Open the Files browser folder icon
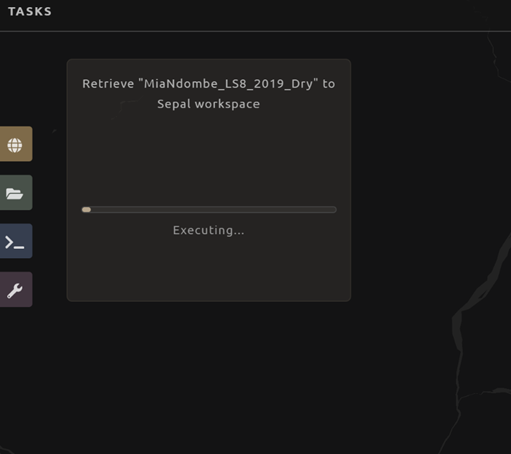 pos(14,193)
